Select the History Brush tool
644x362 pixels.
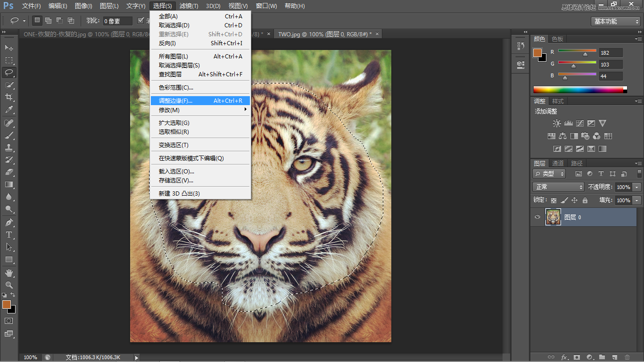[9, 160]
